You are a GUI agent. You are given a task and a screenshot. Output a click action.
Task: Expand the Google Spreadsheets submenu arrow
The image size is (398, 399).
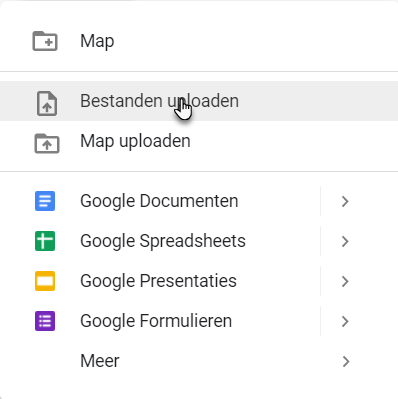345,241
